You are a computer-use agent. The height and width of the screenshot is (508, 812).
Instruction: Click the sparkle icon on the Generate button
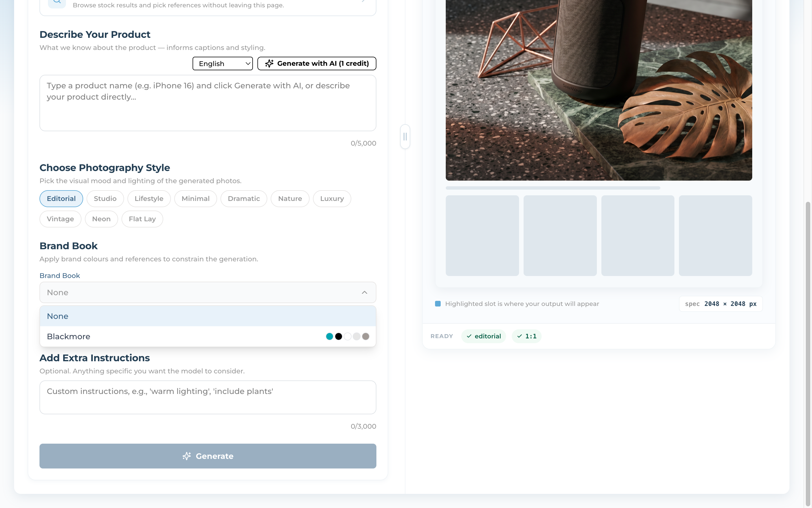point(187,456)
